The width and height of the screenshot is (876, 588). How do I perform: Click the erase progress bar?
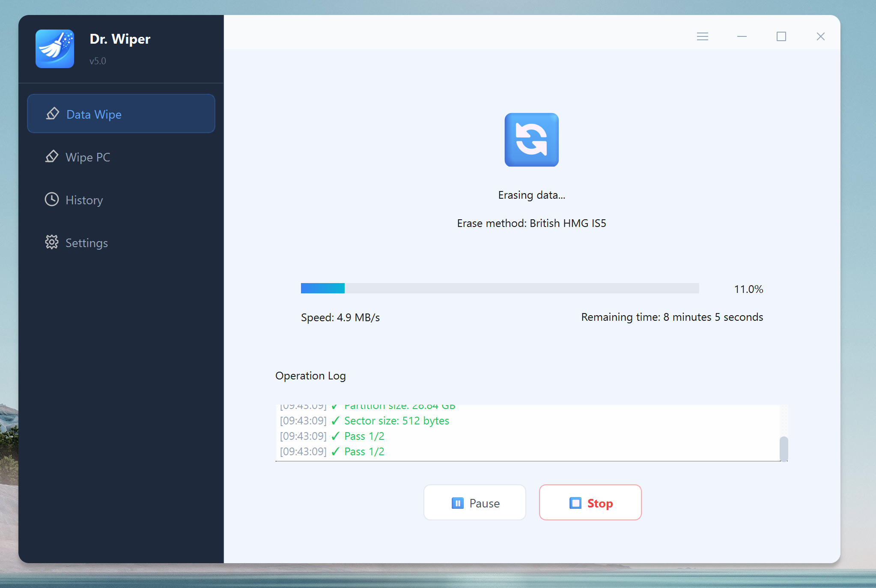500,288
